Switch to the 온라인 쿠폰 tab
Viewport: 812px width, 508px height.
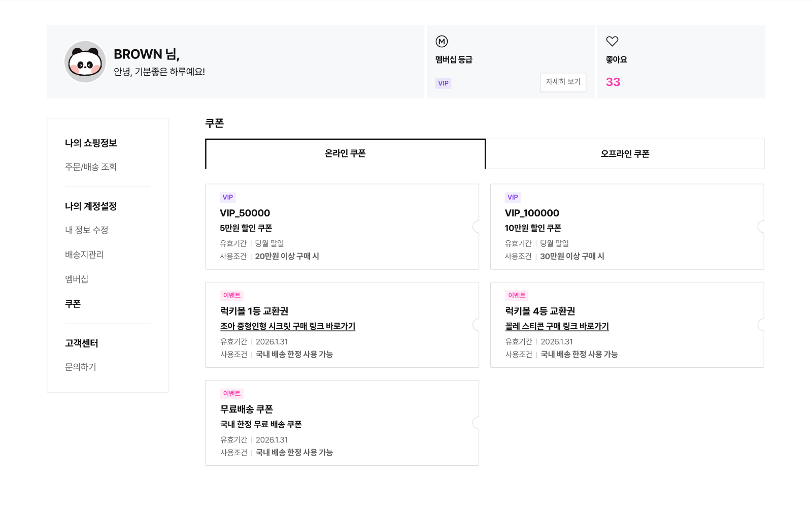(345, 153)
